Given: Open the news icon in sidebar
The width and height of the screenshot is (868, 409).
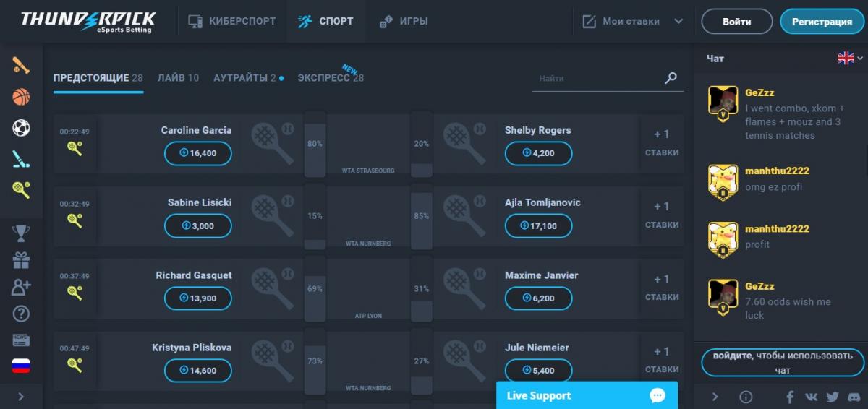Looking at the screenshot, I should point(21,340).
